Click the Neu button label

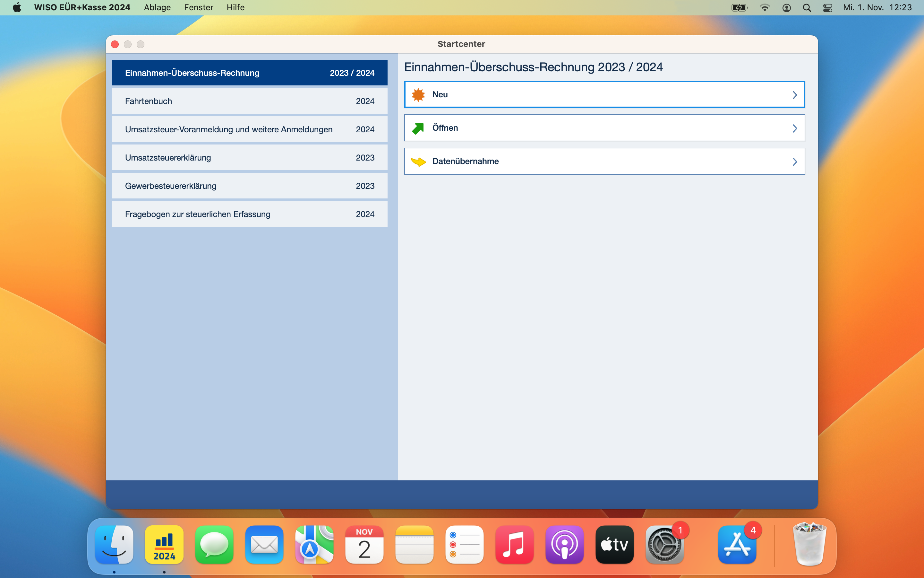point(440,94)
